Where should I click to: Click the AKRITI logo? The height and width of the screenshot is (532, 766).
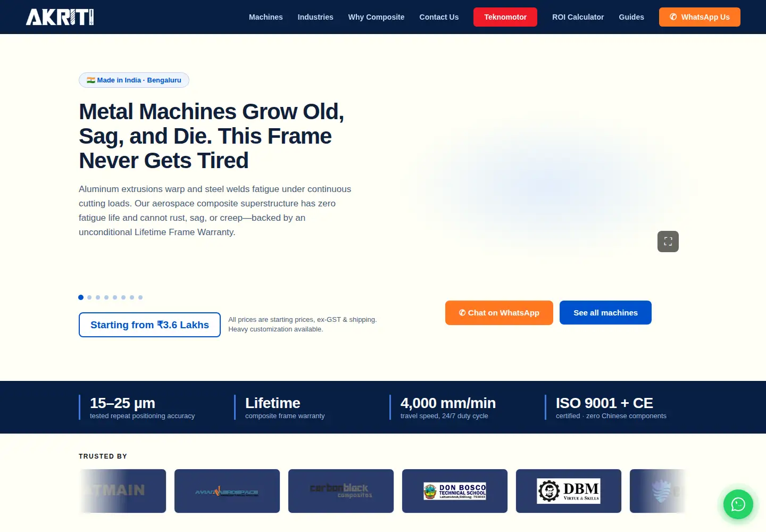[60, 17]
